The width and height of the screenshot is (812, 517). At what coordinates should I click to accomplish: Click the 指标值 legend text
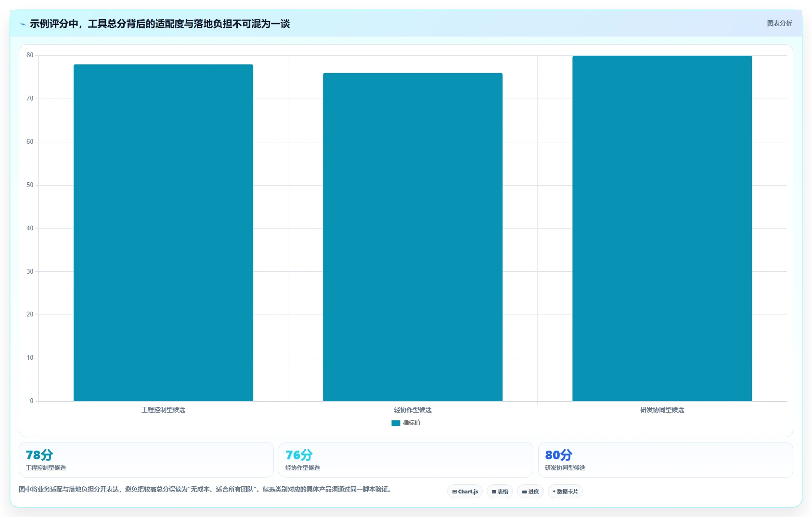pyautogui.click(x=412, y=423)
